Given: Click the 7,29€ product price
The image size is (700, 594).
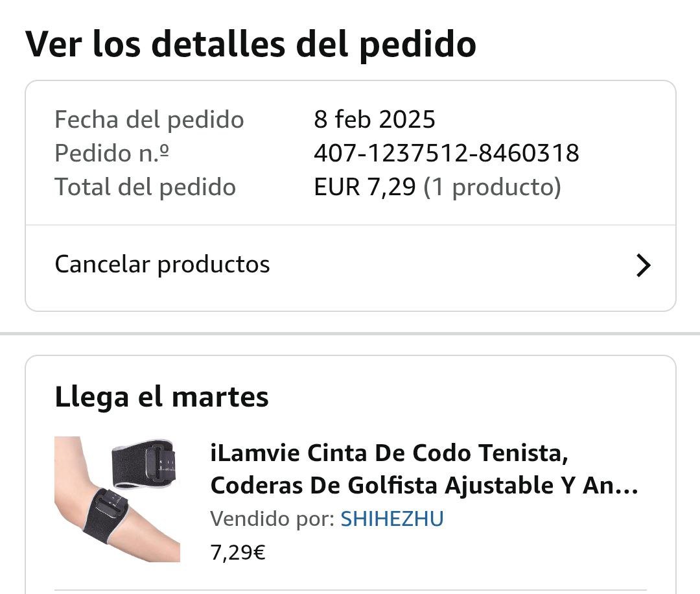Looking at the screenshot, I should point(238,553).
